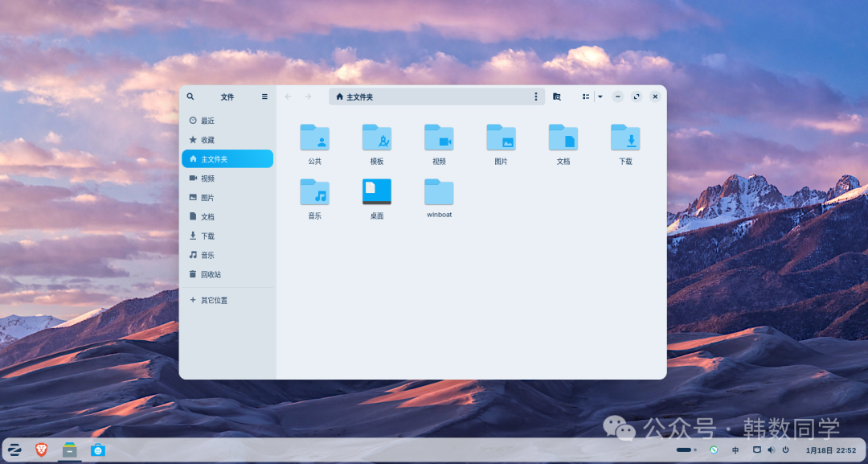Open the 文档 (Documents) folder
This screenshot has width=868, height=464.
pos(563,137)
